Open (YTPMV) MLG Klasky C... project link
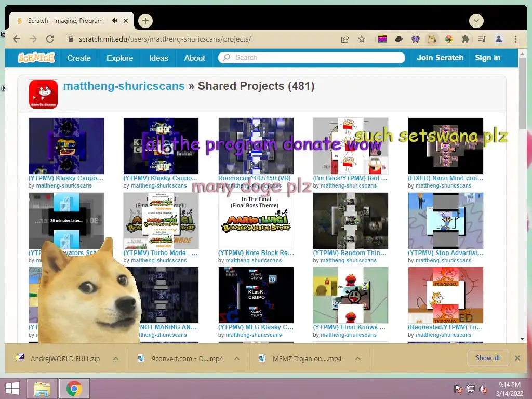Viewport: 532px width, 399px height. (x=256, y=327)
